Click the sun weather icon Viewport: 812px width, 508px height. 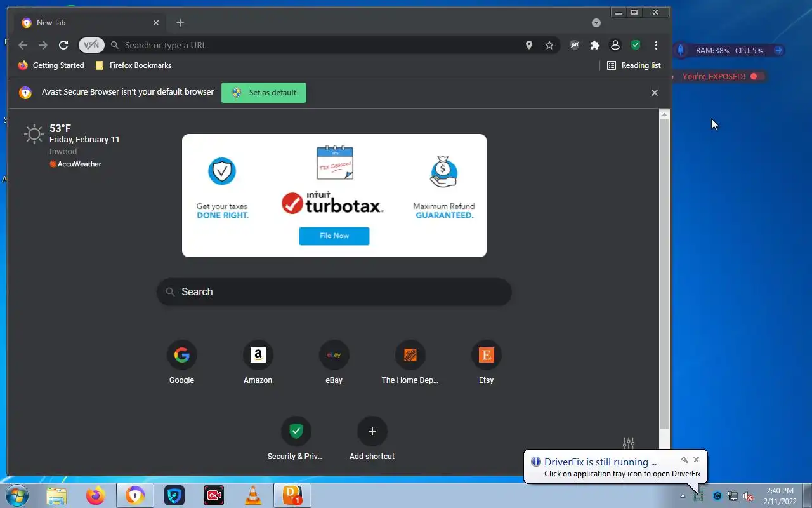tap(34, 134)
